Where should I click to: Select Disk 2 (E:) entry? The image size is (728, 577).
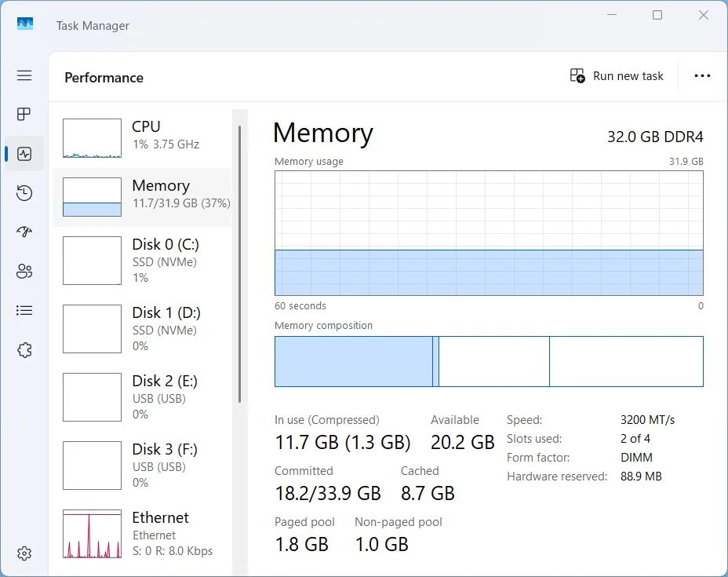click(142, 397)
